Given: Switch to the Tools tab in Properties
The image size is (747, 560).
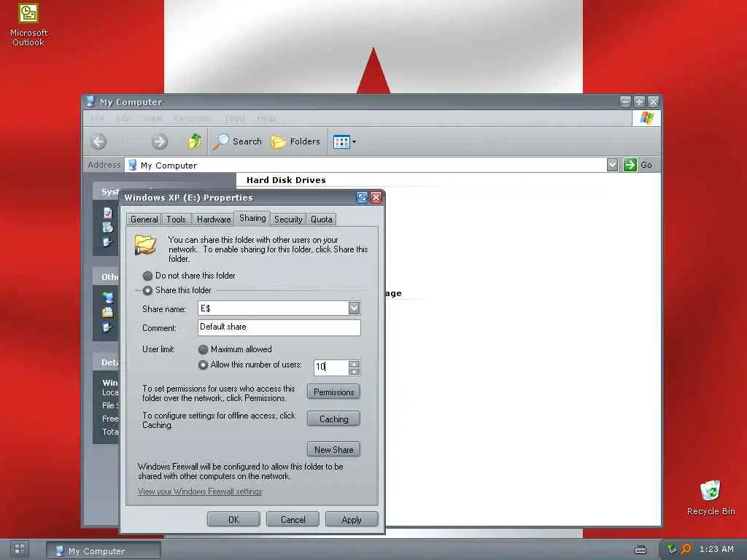Looking at the screenshot, I should (x=176, y=219).
